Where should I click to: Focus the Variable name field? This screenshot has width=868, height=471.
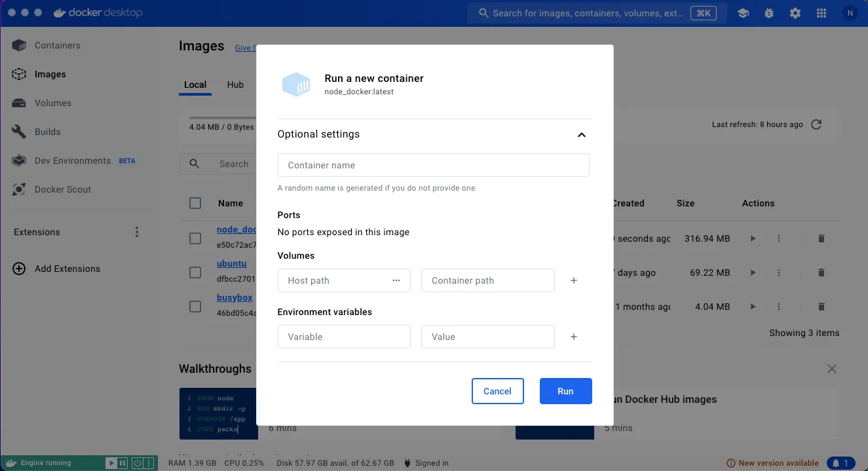click(x=344, y=337)
